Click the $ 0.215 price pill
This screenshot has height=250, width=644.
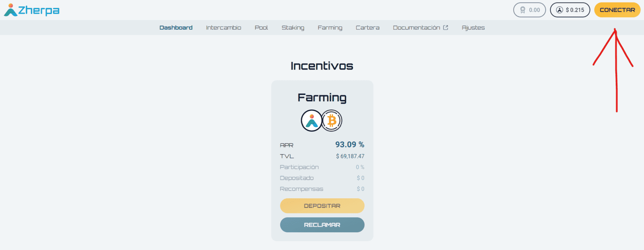point(570,10)
